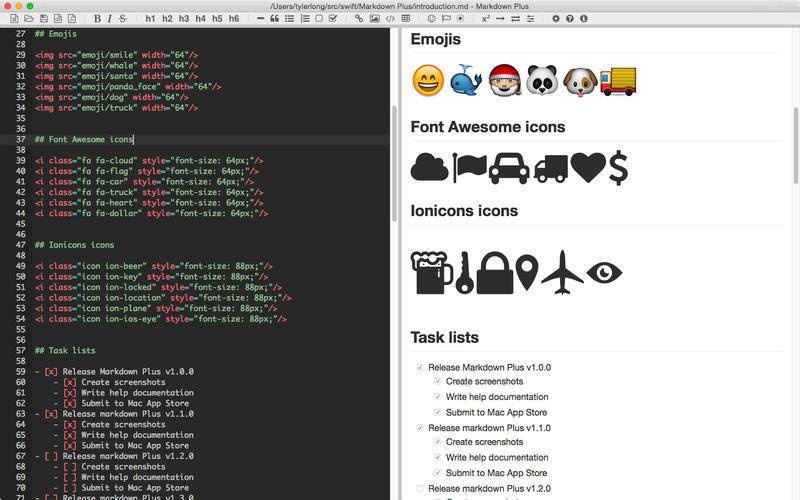
Task: Insert a hyperlink
Action: [359, 18]
